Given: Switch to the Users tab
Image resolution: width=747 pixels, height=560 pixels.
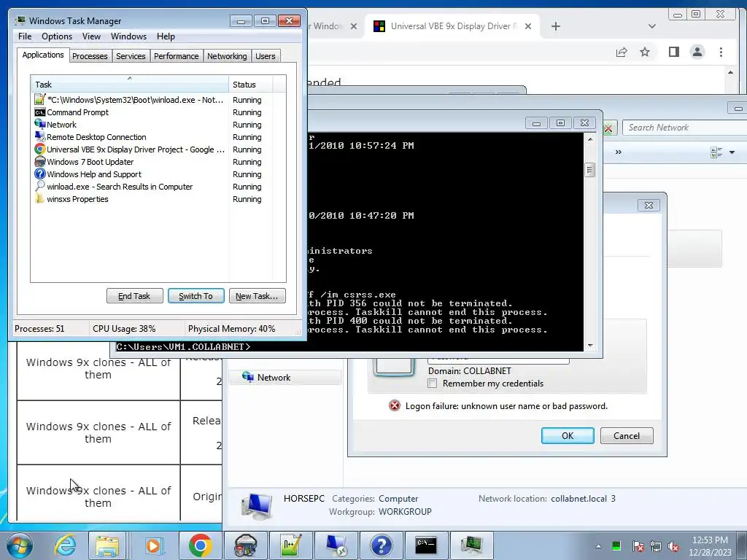Looking at the screenshot, I should click(265, 56).
